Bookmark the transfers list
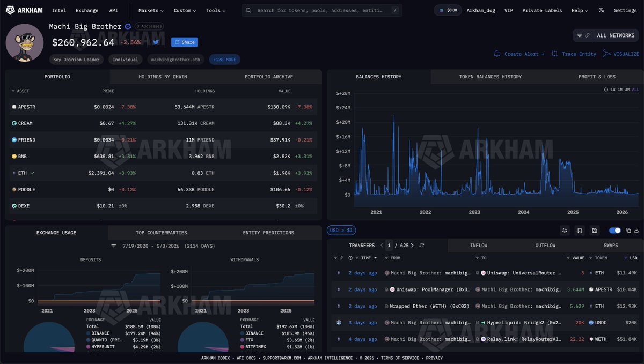The image size is (644, 364). (x=580, y=231)
